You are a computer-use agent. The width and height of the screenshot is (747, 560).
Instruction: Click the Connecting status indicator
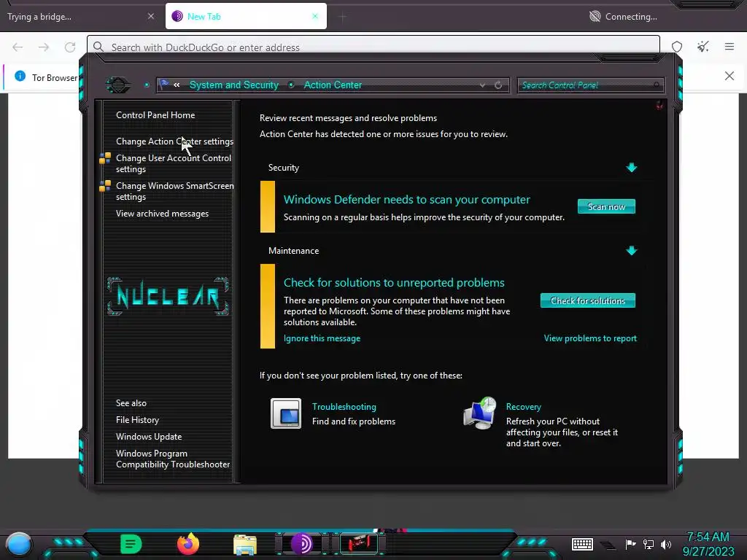[x=623, y=17]
